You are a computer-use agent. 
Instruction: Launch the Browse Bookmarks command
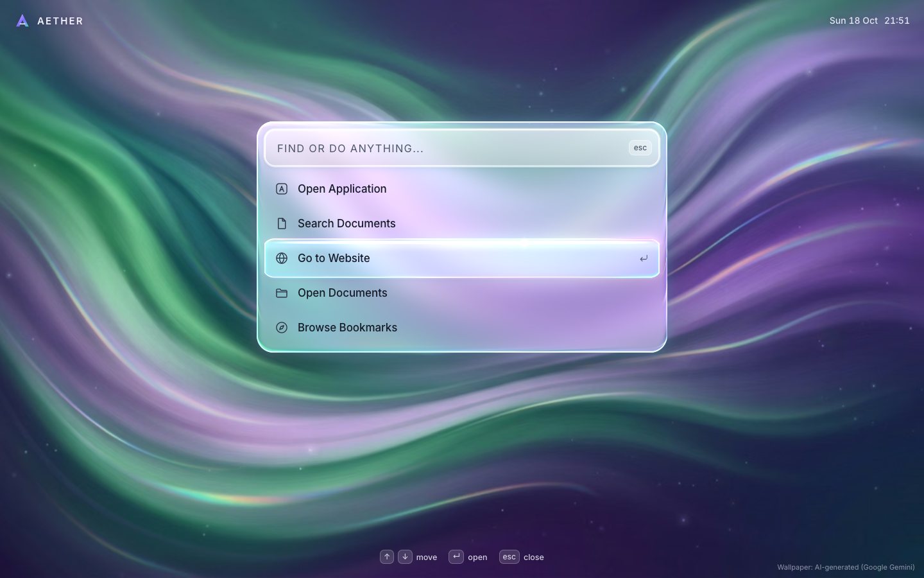(462, 328)
